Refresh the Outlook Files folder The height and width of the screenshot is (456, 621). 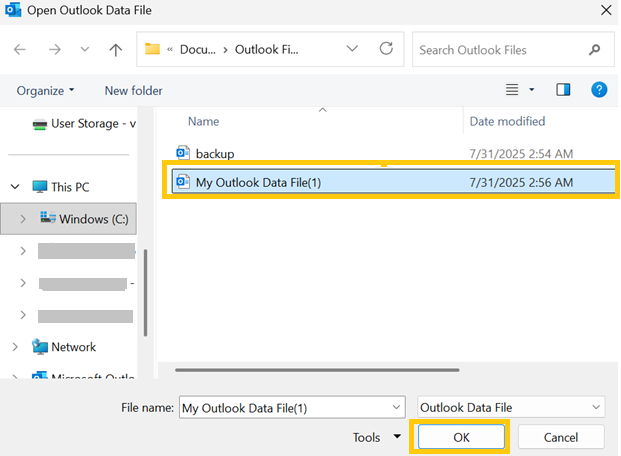point(386,49)
